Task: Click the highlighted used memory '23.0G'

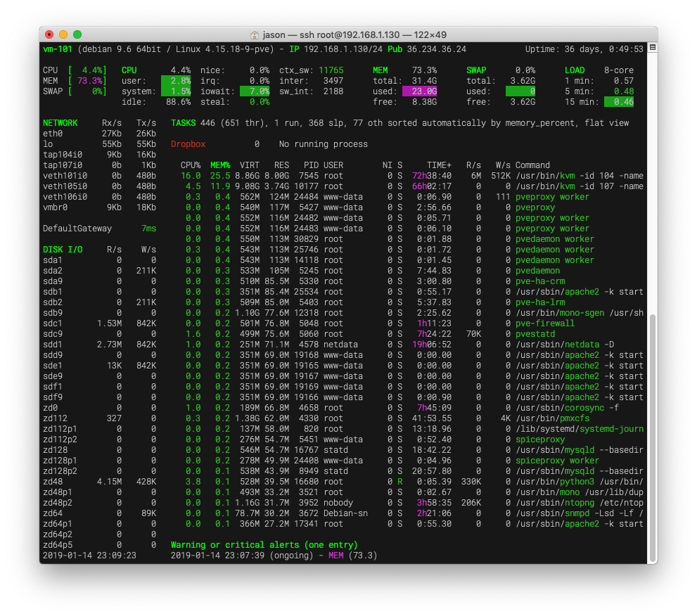Action: pyautogui.click(x=420, y=91)
